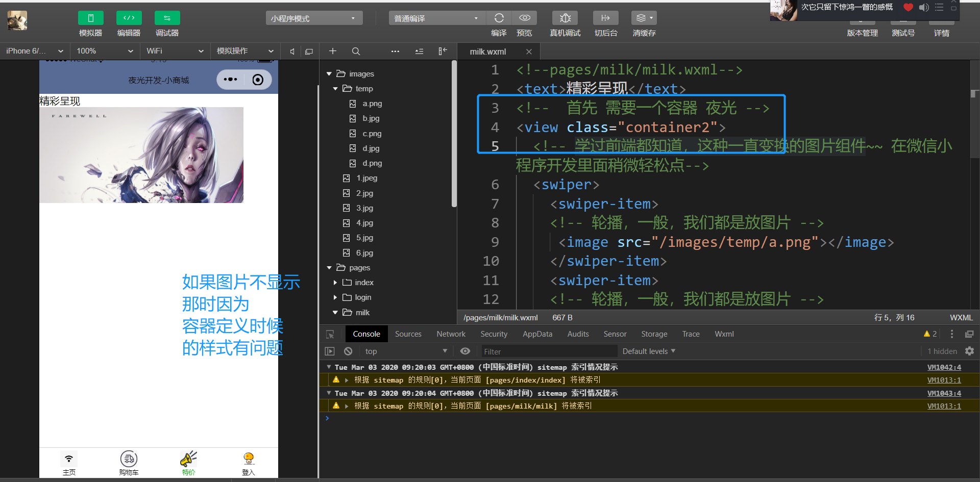The height and width of the screenshot is (482, 980).
Task: Open the mini-program mode dropdown
Action: [314, 18]
